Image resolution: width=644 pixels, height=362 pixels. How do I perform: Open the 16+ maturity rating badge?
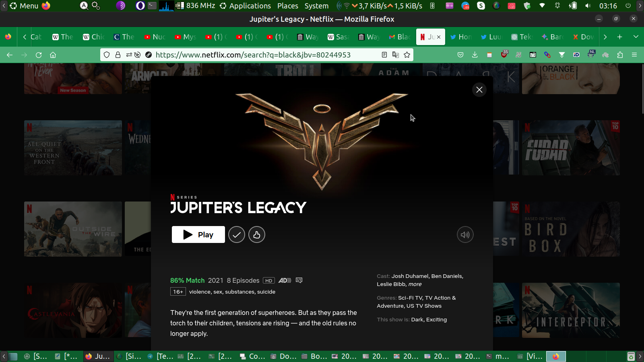pos(178,292)
